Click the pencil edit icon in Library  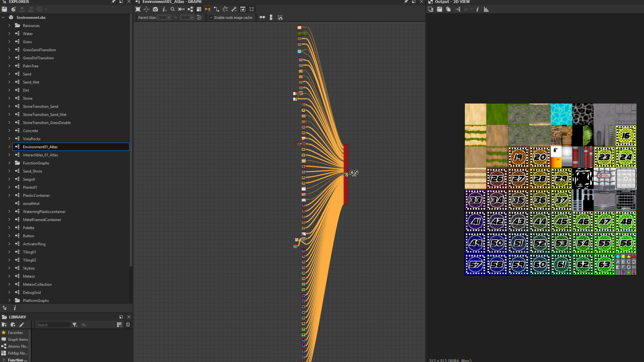pyautogui.click(x=22, y=325)
